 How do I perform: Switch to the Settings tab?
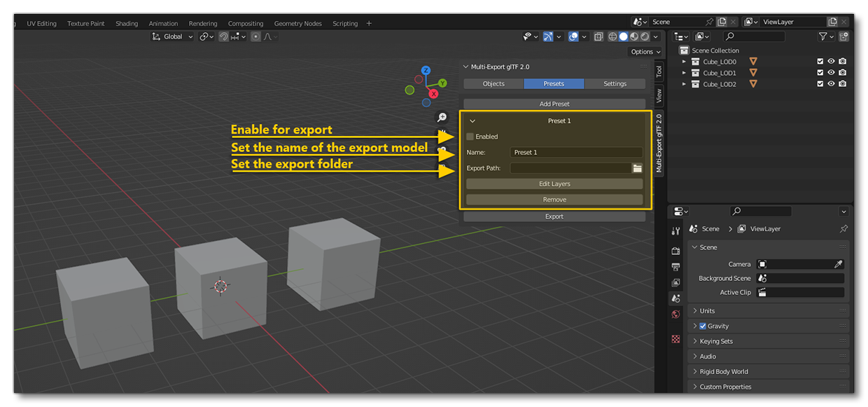click(x=615, y=83)
